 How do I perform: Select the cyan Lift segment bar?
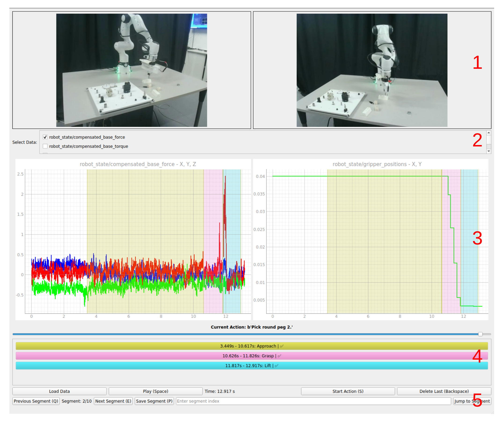(x=144, y=366)
